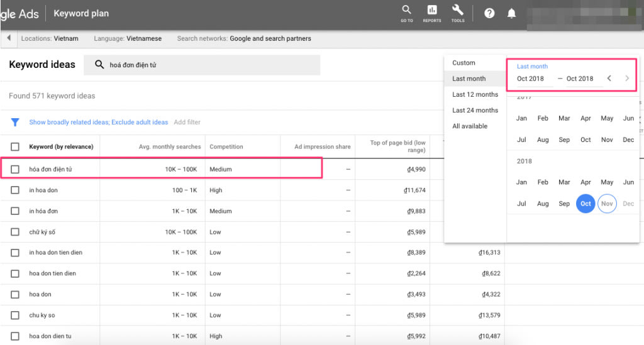Check the box for 'chữ ký số'
The image size is (644, 345).
point(15,232)
